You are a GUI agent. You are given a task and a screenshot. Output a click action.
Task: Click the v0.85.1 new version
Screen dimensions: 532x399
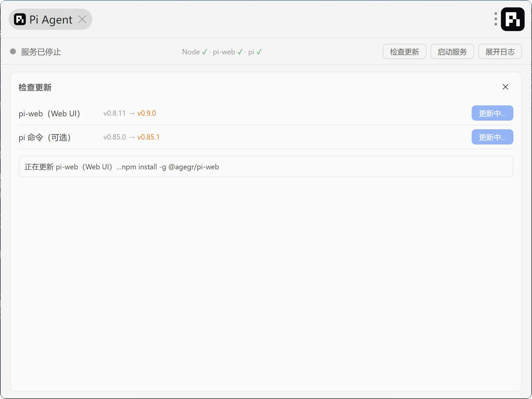148,137
